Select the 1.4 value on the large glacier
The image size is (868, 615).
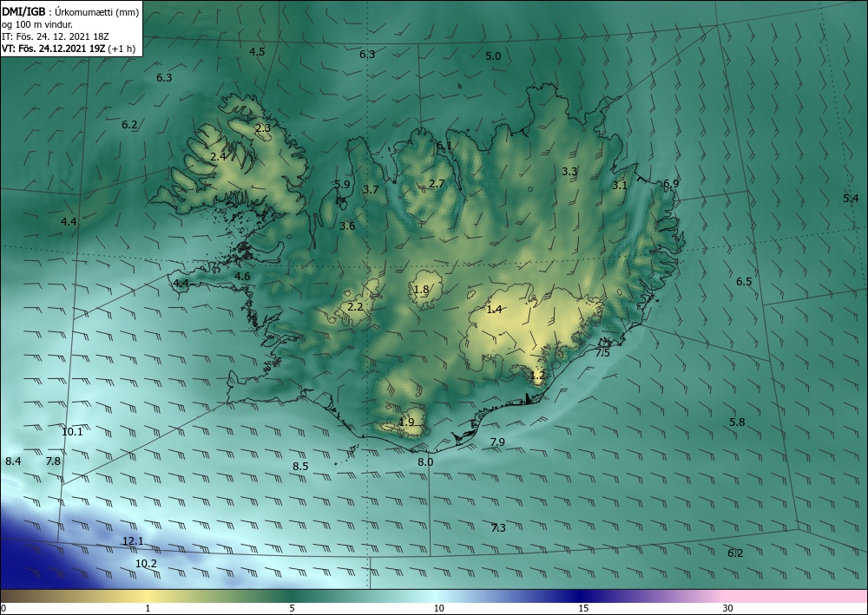point(494,309)
